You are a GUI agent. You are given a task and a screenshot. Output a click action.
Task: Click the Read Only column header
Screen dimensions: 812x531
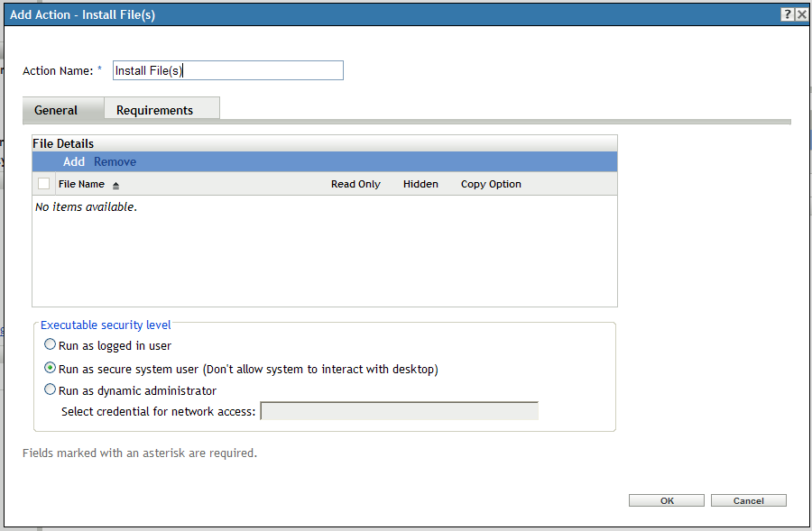tap(355, 183)
